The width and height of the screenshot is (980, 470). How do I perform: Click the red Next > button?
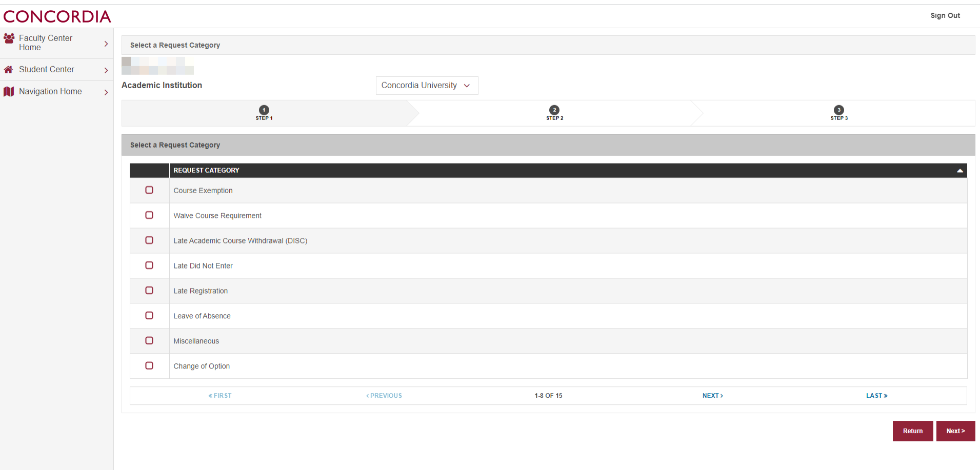(x=955, y=431)
